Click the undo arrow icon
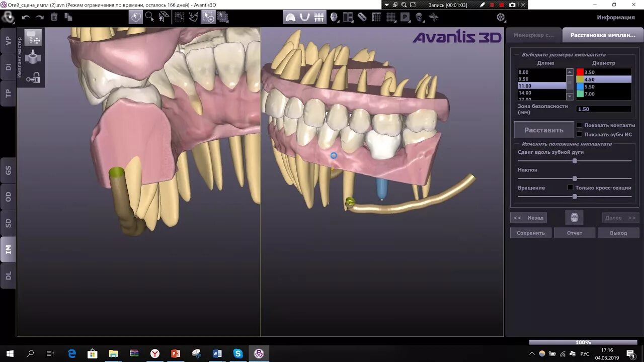Screen dimensions: 644x362 pyautogui.click(x=26, y=17)
